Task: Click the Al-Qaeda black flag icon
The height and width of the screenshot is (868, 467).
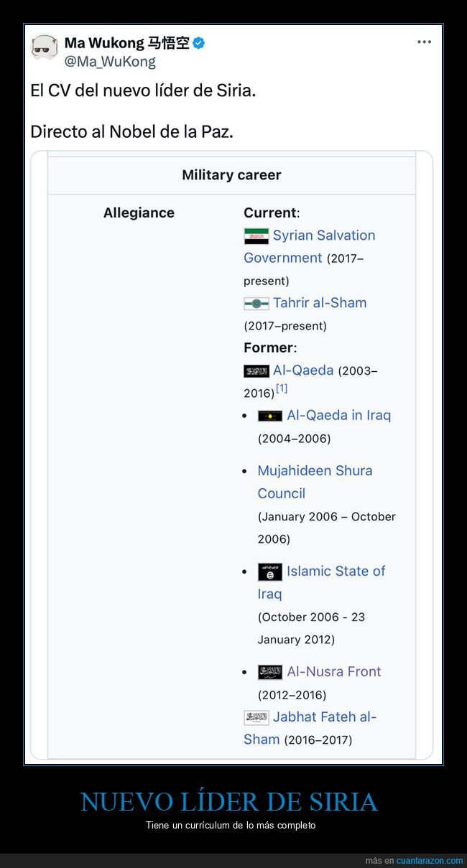Action: (x=258, y=370)
